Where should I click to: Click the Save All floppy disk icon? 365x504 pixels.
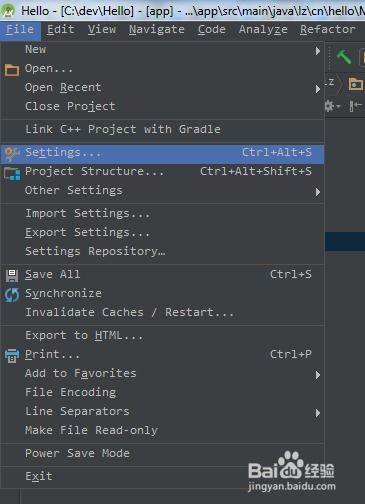tap(12, 275)
